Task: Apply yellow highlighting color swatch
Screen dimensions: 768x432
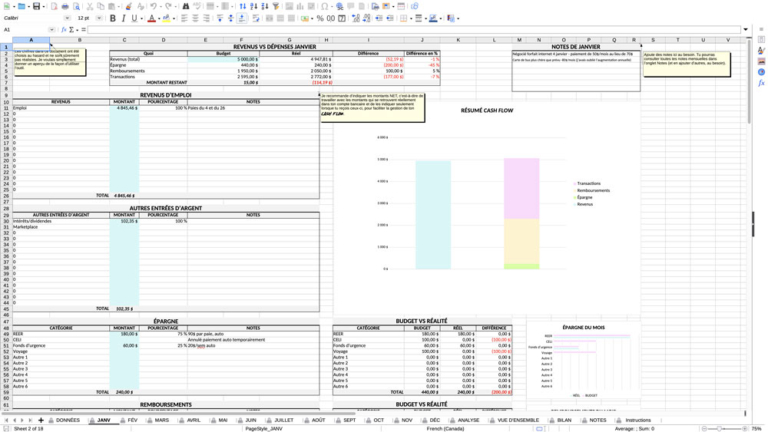Action: click(167, 19)
